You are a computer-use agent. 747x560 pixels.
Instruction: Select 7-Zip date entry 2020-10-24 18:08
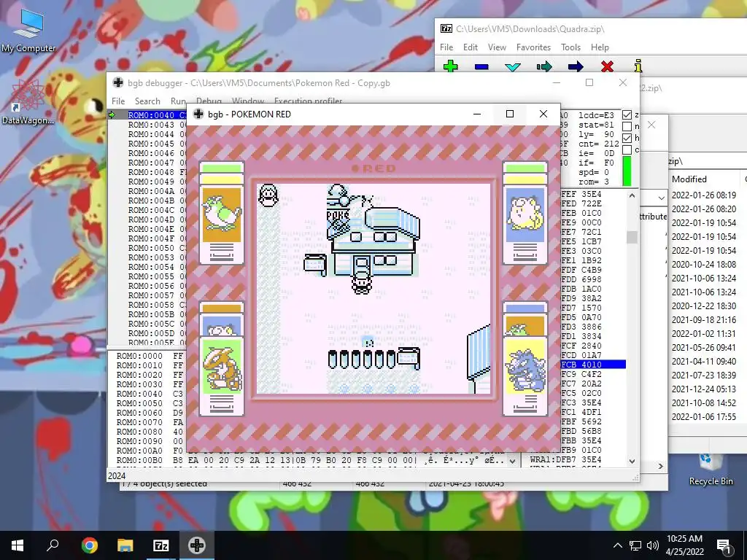pos(704,264)
